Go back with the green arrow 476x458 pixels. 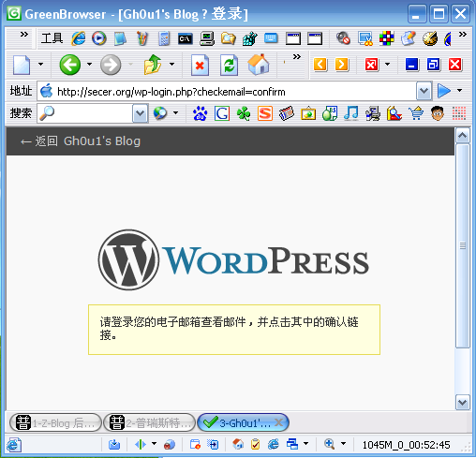coord(70,65)
